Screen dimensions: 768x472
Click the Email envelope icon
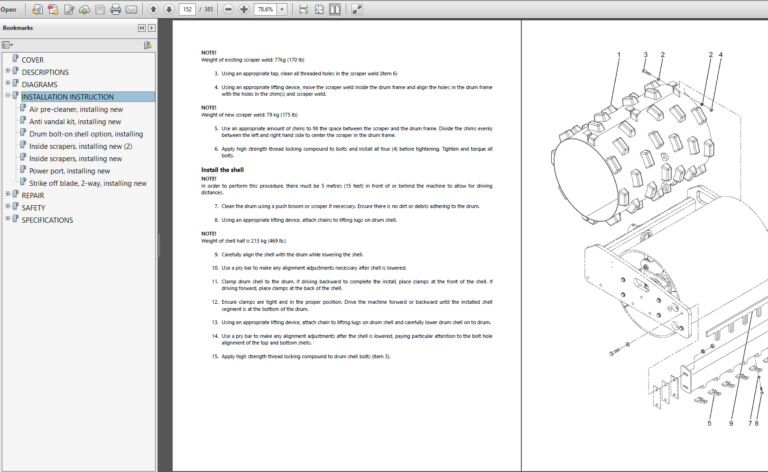131,9
